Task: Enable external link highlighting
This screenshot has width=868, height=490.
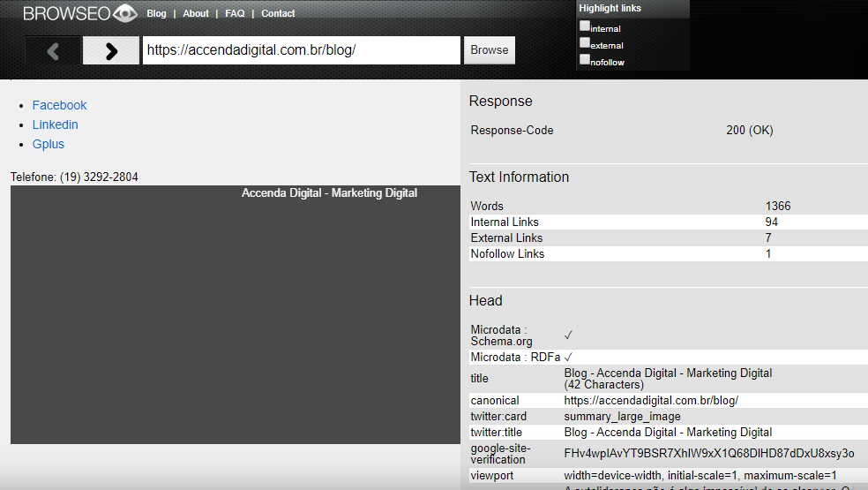Action: 585,42
